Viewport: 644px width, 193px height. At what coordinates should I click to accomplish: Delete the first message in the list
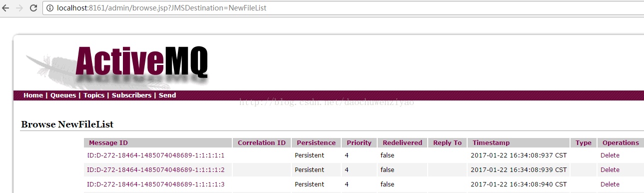point(610,155)
